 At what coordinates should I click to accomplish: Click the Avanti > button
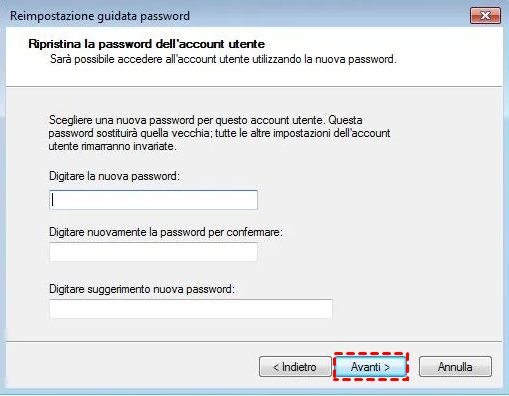[x=371, y=367]
